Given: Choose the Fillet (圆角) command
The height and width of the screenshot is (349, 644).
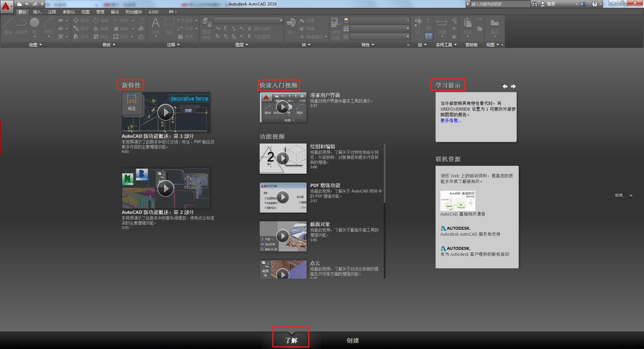Looking at the screenshot, I should (120, 28).
